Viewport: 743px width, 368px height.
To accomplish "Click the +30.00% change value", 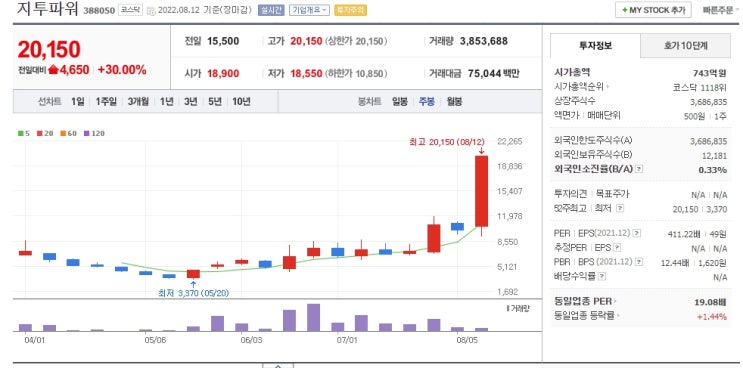I will pos(122,70).
